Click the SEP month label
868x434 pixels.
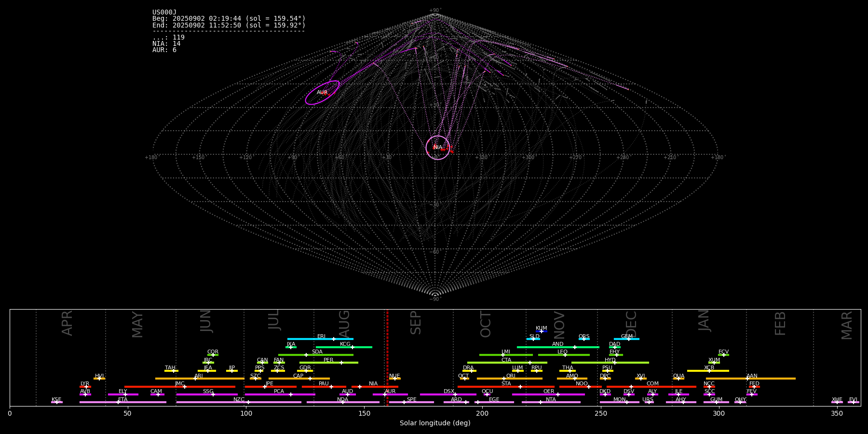click(x=416, y=323)
